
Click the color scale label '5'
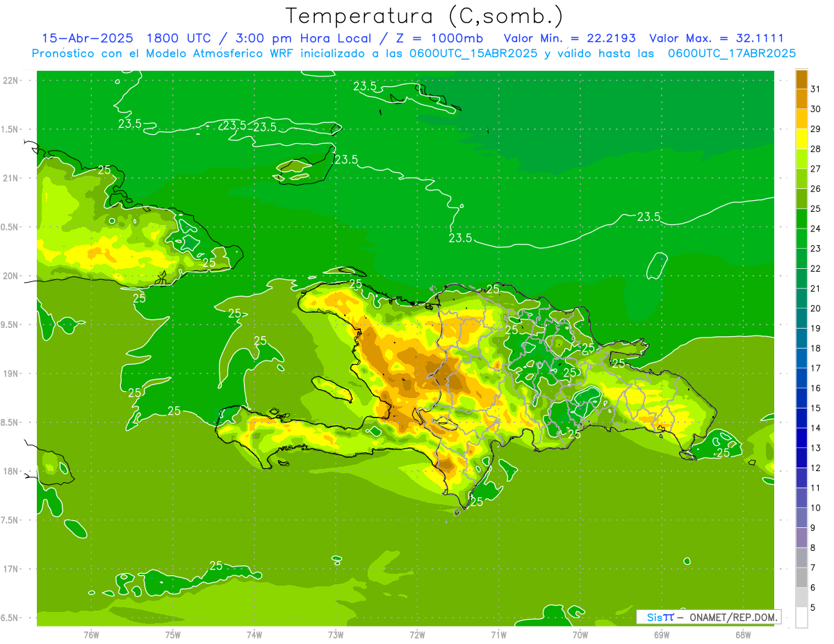click(813, 607)
